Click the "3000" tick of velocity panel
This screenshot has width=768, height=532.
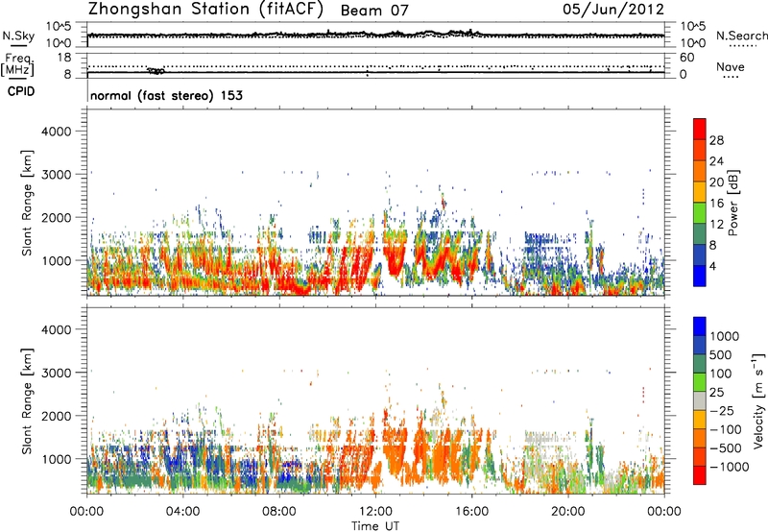tap(56, 373)
